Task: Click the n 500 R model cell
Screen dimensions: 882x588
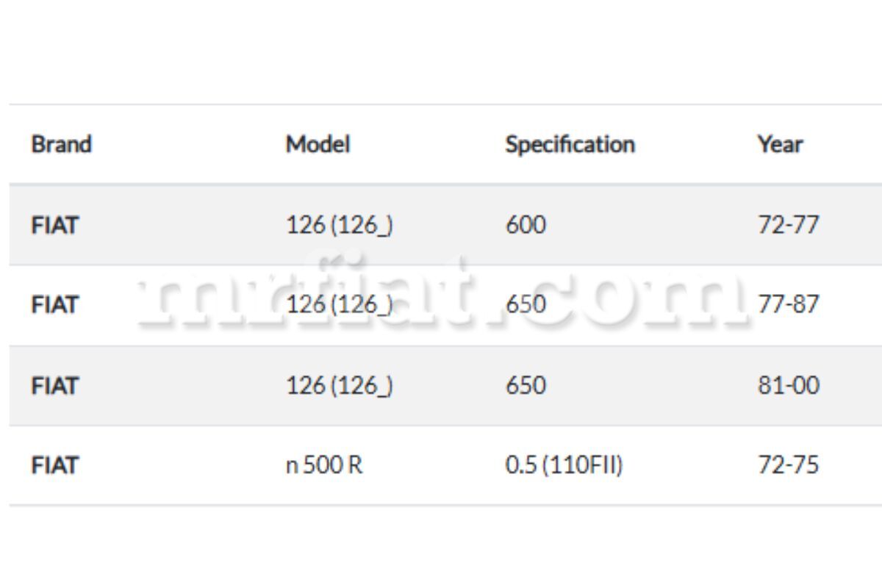Action: pos(324,465)
